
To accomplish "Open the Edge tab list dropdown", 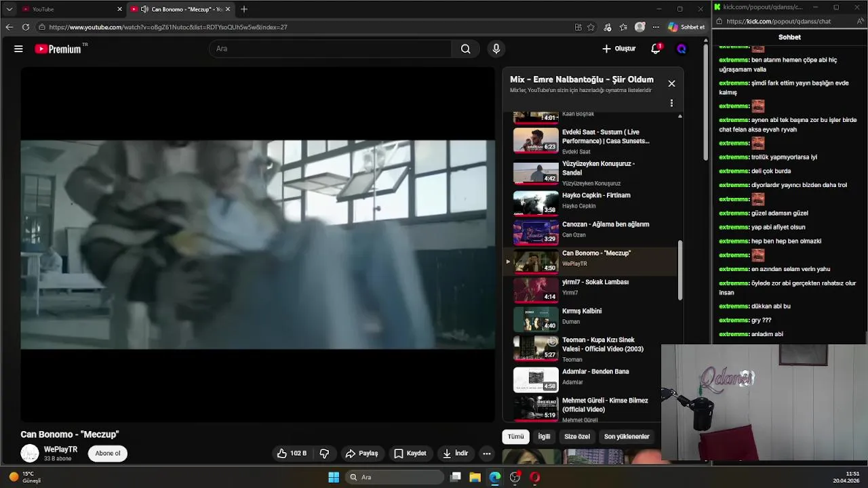I will pyautogui.click(x=9, y=9).
